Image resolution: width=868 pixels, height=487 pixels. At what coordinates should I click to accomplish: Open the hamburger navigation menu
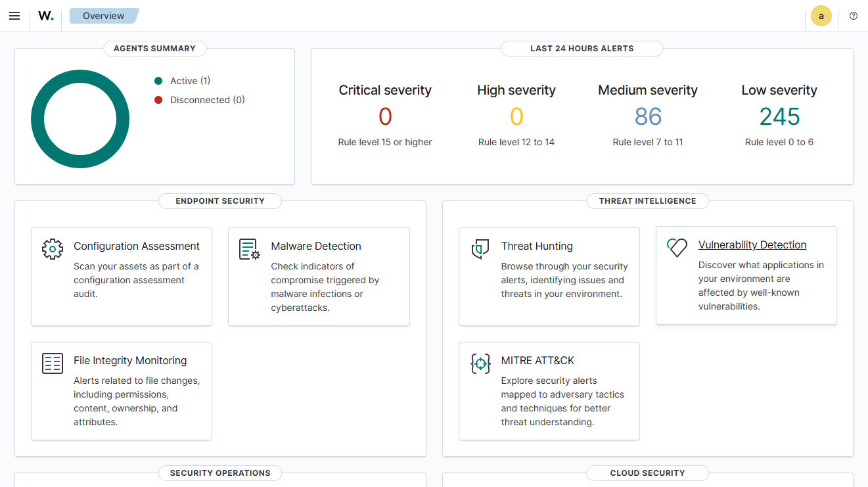coord(14,16)
